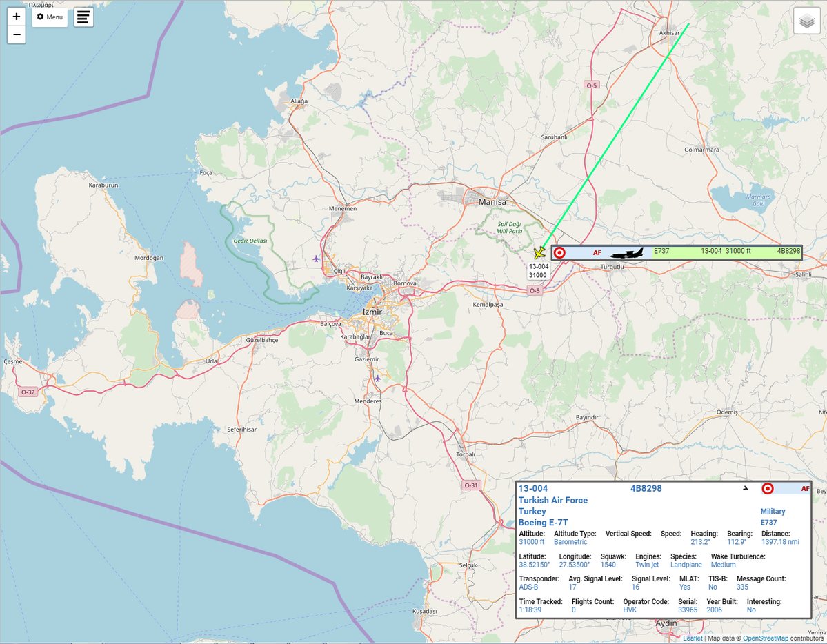
Task: Click the 13-004 31000 aircraft label
Action: (538, 271)
